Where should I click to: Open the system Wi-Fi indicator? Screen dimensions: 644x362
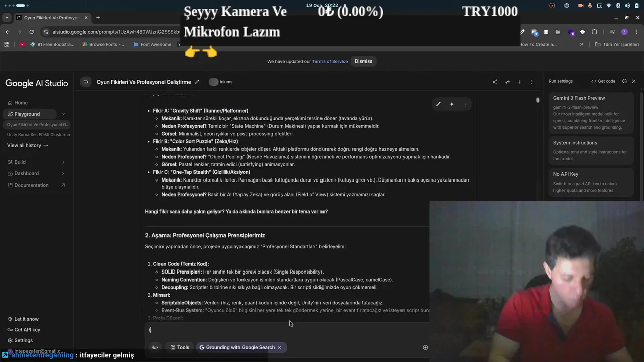pyautogui.click(x=609, y=6)
